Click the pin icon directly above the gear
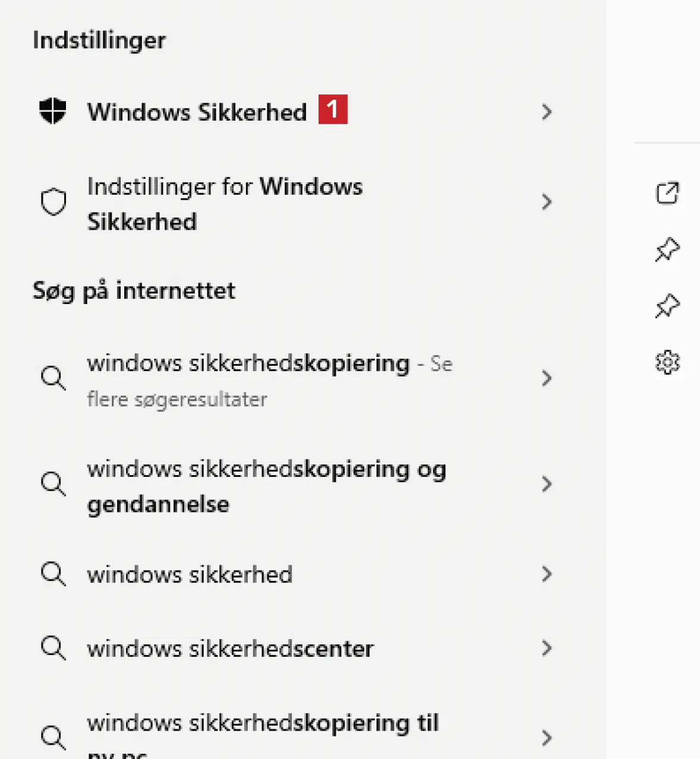The image size is (700, 759). pyautogui.click(x=667, y=306)
